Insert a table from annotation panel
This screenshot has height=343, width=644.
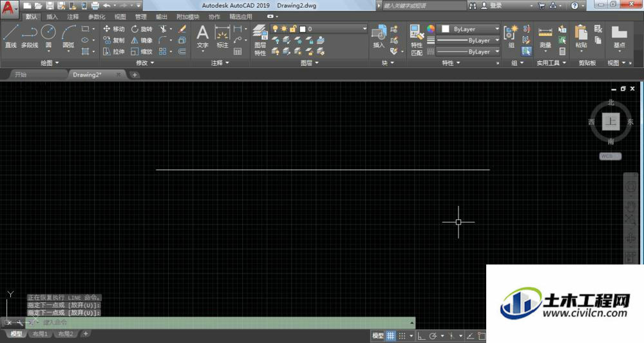pyautogui.click(x=238, y=51)
